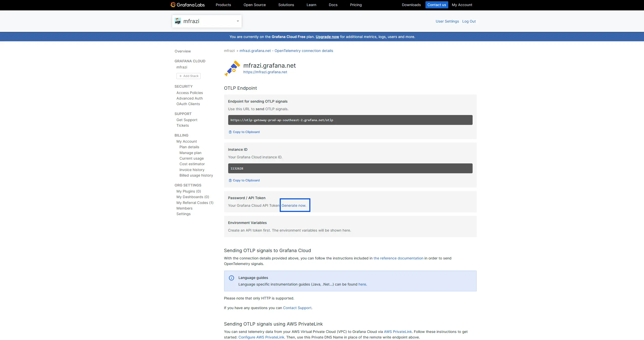Open My Plugins (0)
This screenshot has width=644, height=340.
(x=189, y=191)
